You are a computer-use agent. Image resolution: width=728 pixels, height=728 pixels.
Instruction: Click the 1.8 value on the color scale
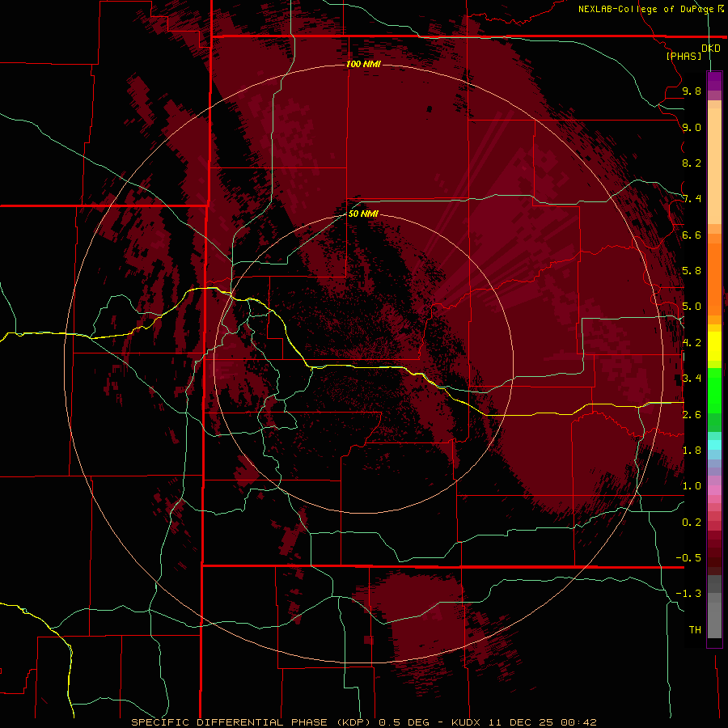[692, 451]
